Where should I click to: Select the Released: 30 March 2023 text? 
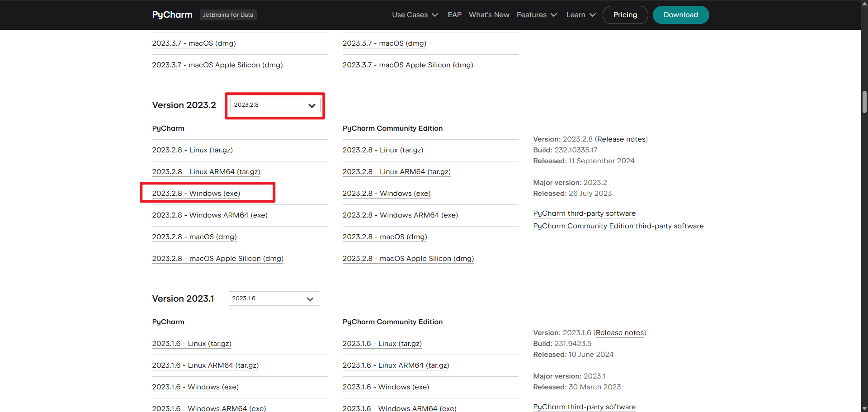coord(577,387)
